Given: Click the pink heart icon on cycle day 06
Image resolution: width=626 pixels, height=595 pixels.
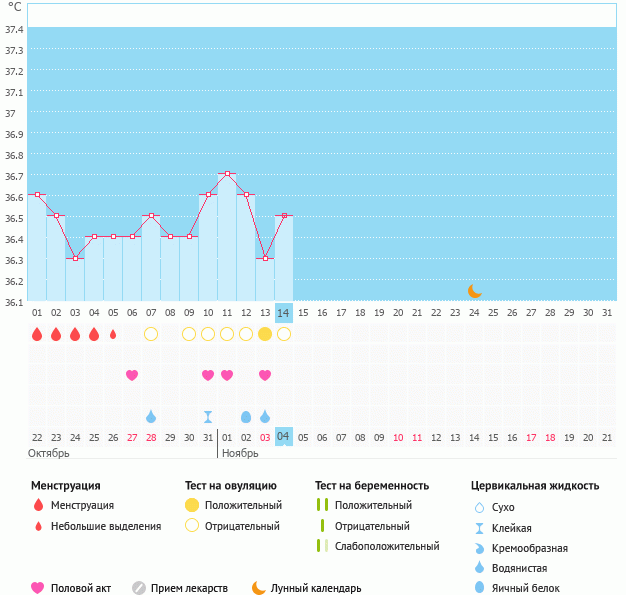Looking at the screenshot, I should coord(132,375).
